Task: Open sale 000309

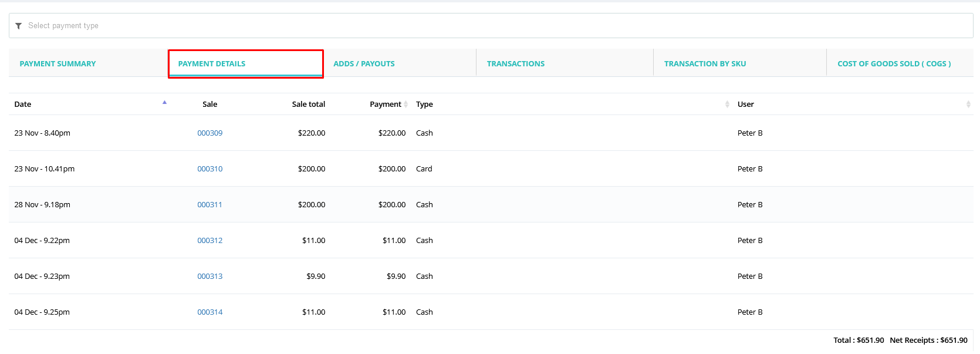Action: click(209, 133)
